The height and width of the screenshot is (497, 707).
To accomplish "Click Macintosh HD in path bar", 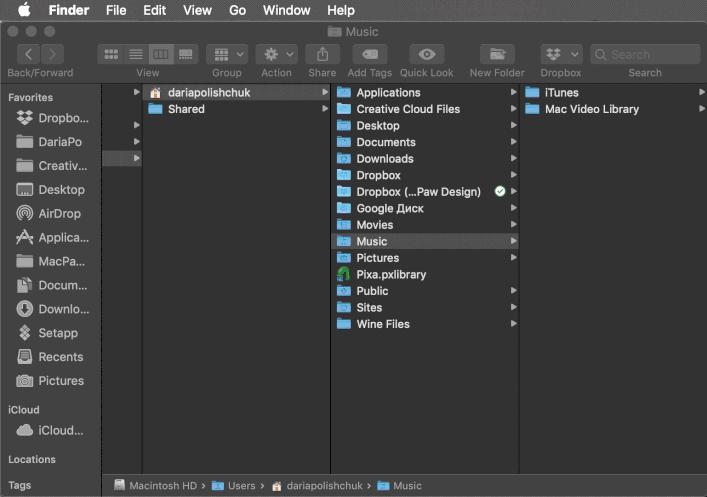I will tap(156, 486).
